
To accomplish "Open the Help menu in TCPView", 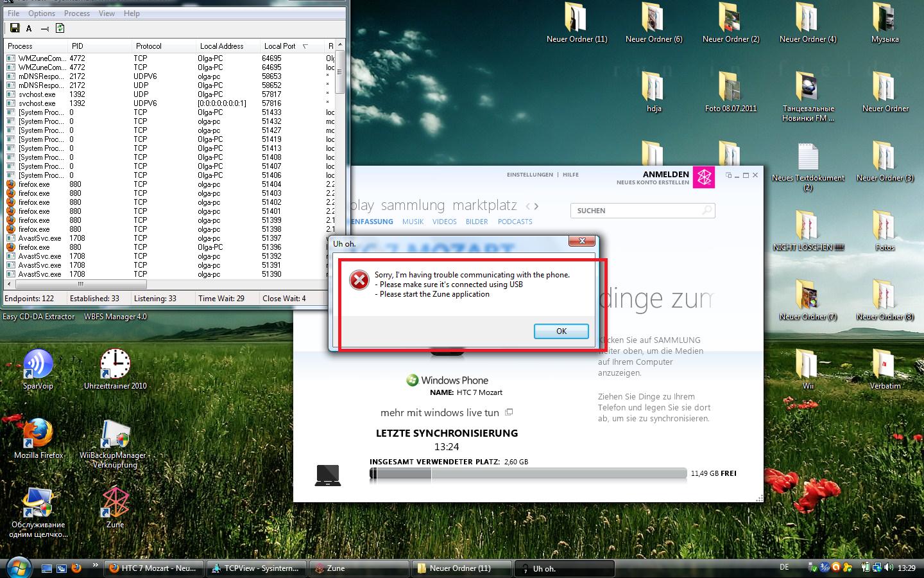I will [132, 13].
